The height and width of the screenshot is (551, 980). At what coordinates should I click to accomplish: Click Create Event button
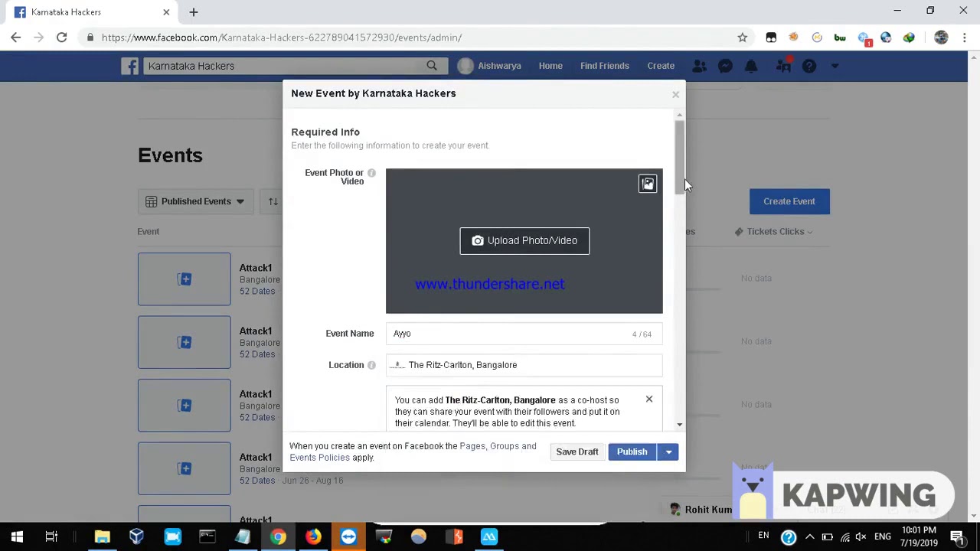[789, 201]
